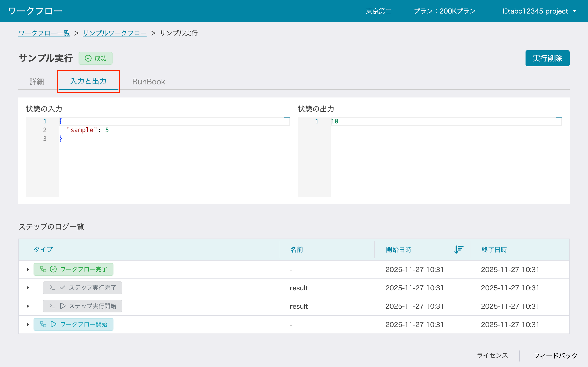Click the タイプ column header
The image size is (588, 367).
[x=43, y=250]
